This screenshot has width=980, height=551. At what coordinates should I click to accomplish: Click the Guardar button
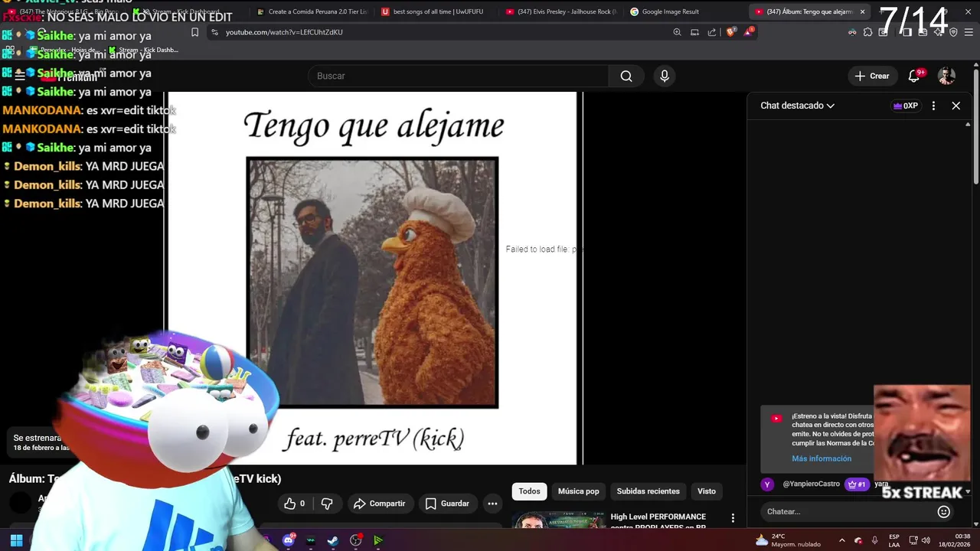click(447, 504)
